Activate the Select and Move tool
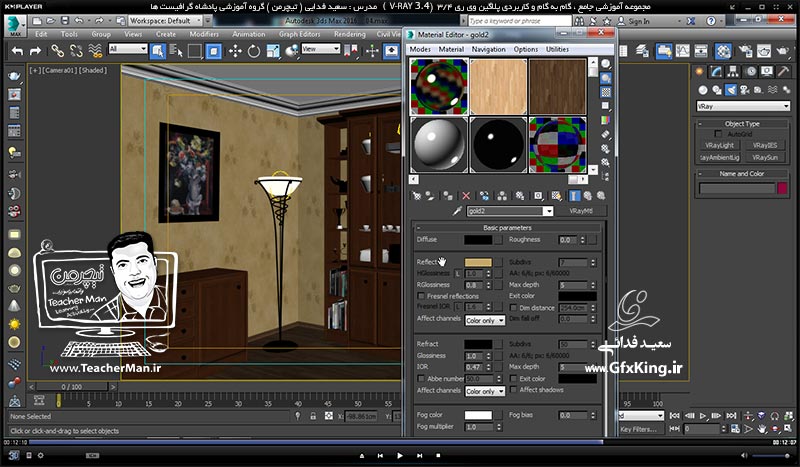Screen dimensions: 800x467 pyautogui.click(x=235, y=51)
